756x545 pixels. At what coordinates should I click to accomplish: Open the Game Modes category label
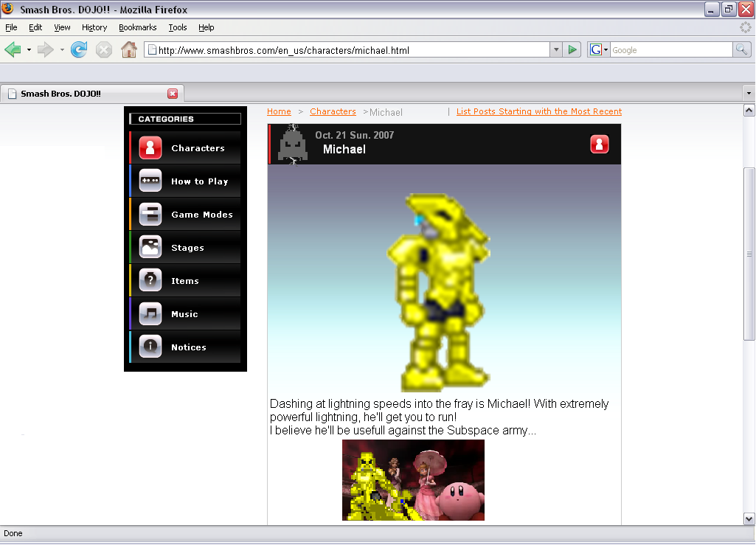(202, 215)
